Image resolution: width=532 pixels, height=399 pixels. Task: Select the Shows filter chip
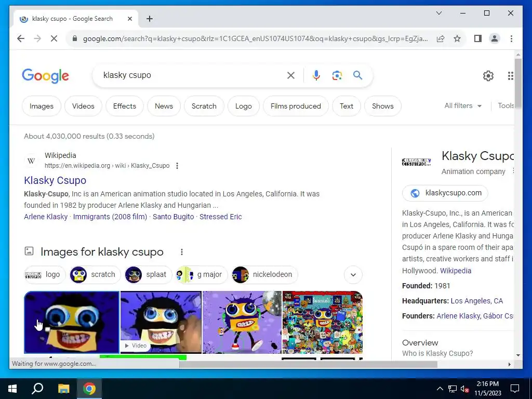coord(383,106)
